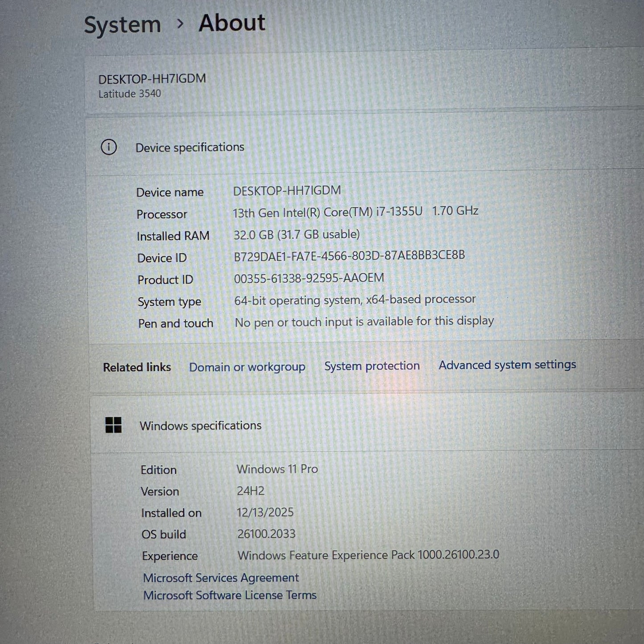This screenshot has width=644, height=644.
Task: Click the info icon beside Device specifications
Action: (110, 147)
